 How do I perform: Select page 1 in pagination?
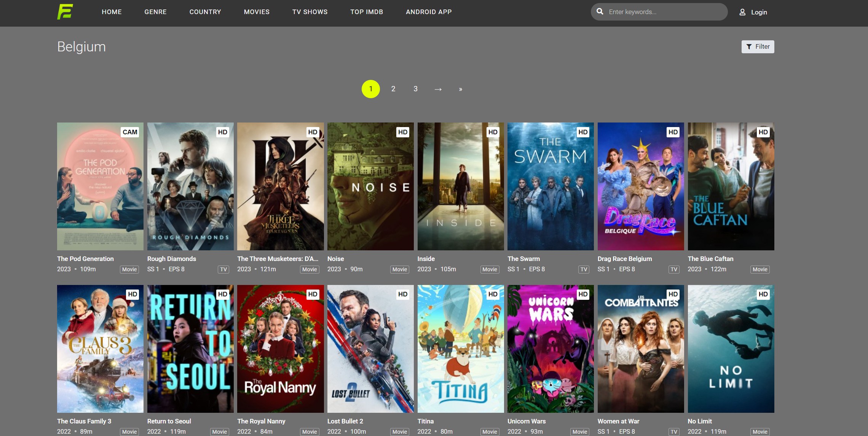[371, 89]
